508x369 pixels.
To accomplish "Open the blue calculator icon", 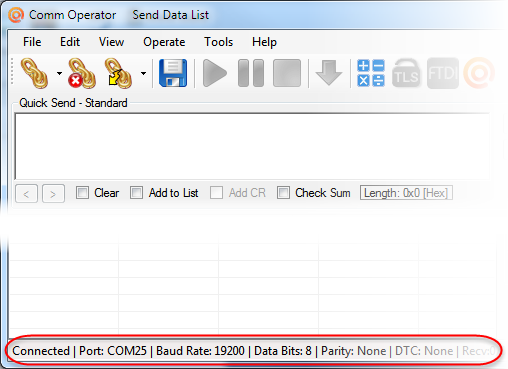I will pyautogui.click(x=371, y=73).
